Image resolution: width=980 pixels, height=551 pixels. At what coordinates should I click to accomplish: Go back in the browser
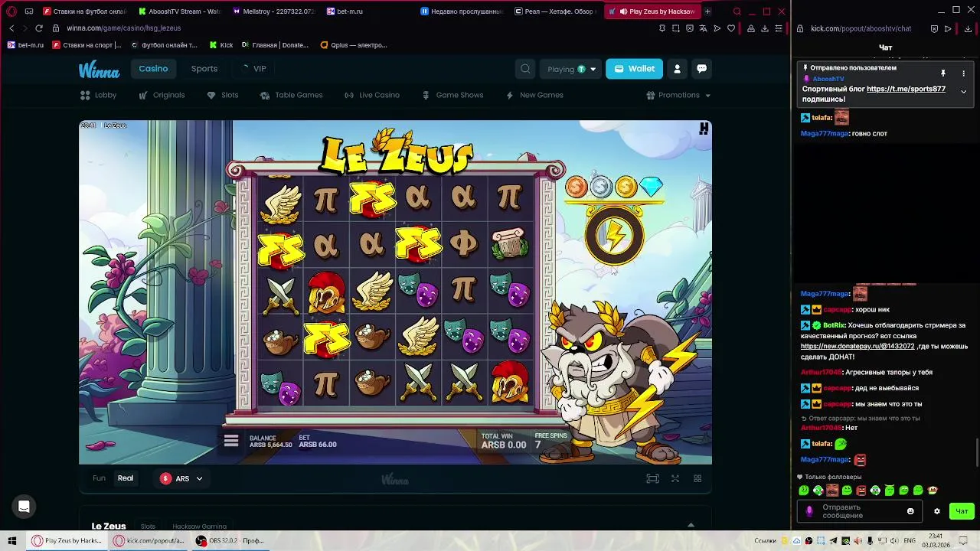11,28
